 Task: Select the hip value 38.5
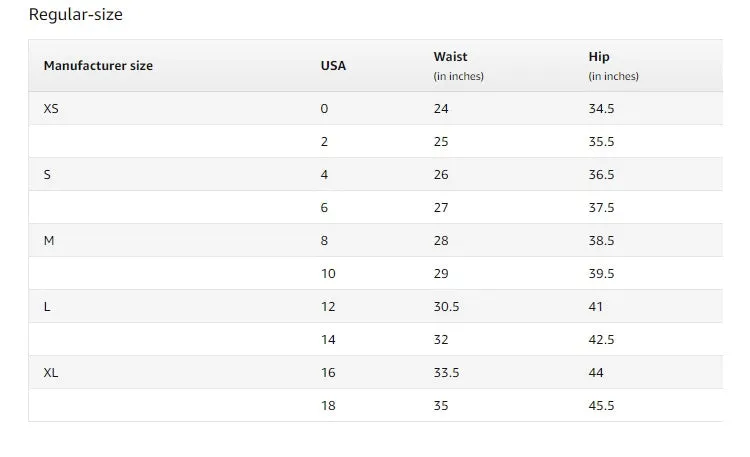coord(601,241)
